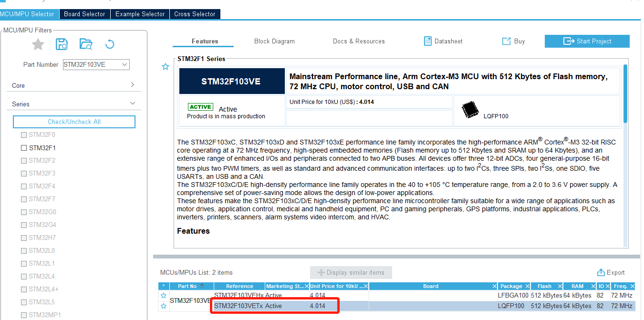Image resolution: width=644 pixels, height=320 pixels.
Task: Sort by the Part No column header
Action: (191, 286)
